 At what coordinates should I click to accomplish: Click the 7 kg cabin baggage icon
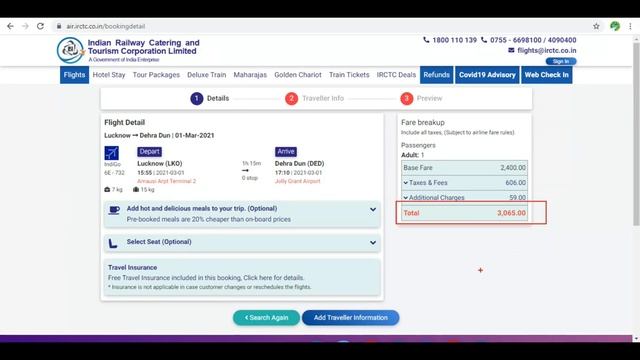click(x=107, y=189)
